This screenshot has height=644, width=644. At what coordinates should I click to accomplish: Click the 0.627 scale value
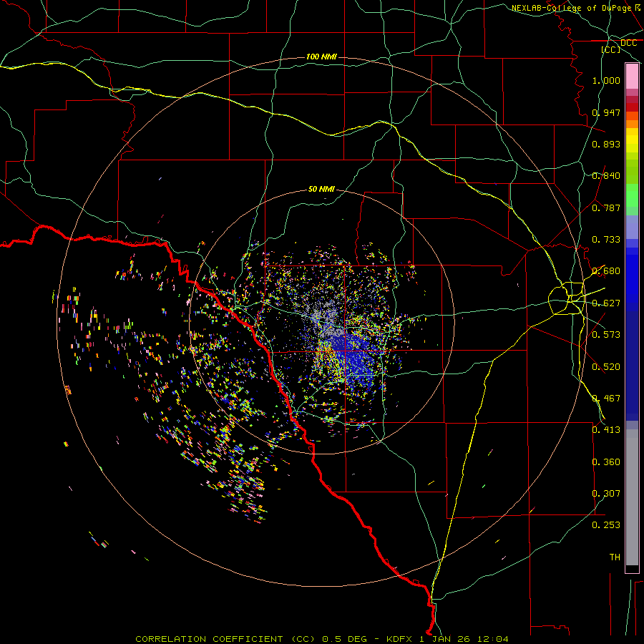pos(606,303)
